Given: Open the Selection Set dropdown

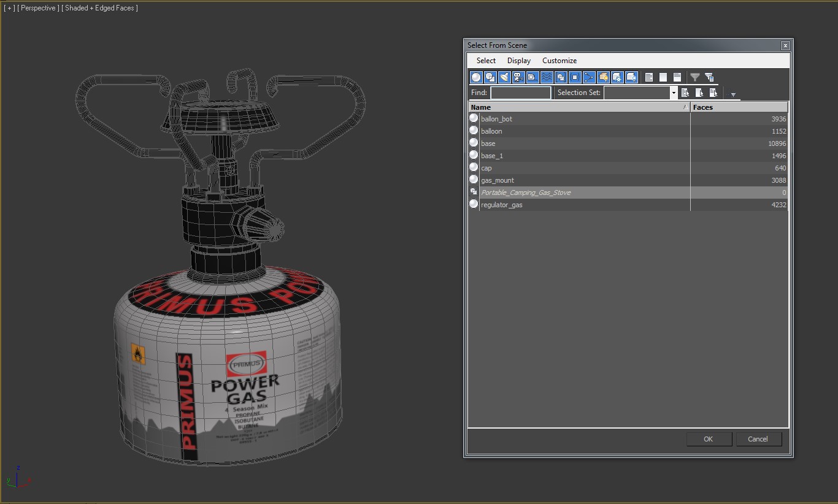Looking at the screenshot, I should (x=674, y=93).
